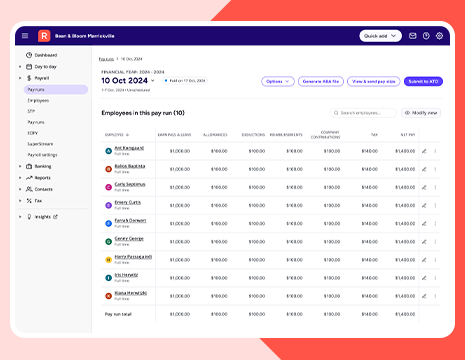
Task: Edit Emery Curtis pay row with pencil
Action: click(424, 205)
